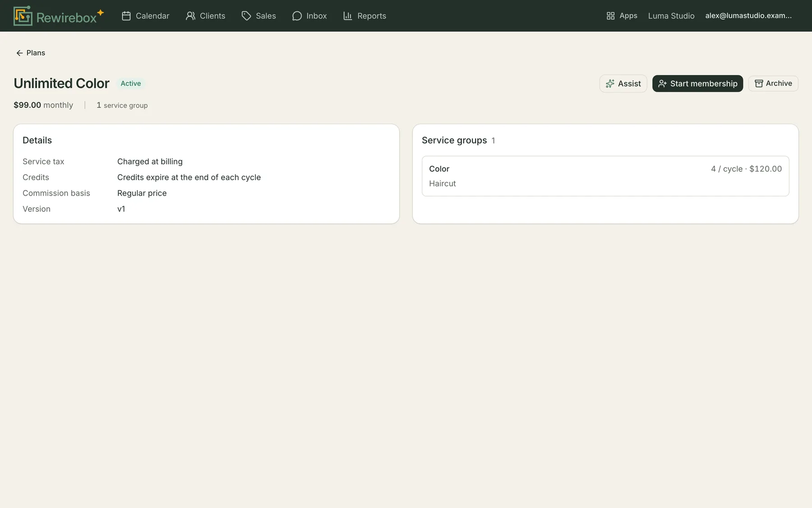The image size is (812, 508).
Task: Click the Haircut service text
Action: tap(443, 184)
